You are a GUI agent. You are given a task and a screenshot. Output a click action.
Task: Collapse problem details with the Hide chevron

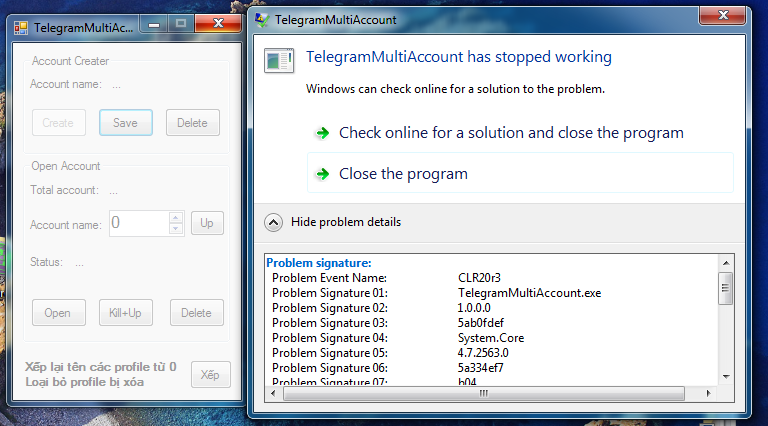(x=272, y=222)
